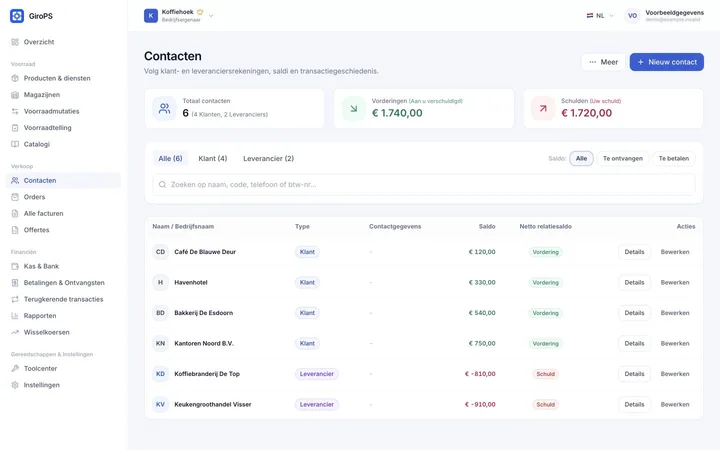Click the Offertes document icon
The height and width of the screenshot is (450, 720).
[15, 231]
